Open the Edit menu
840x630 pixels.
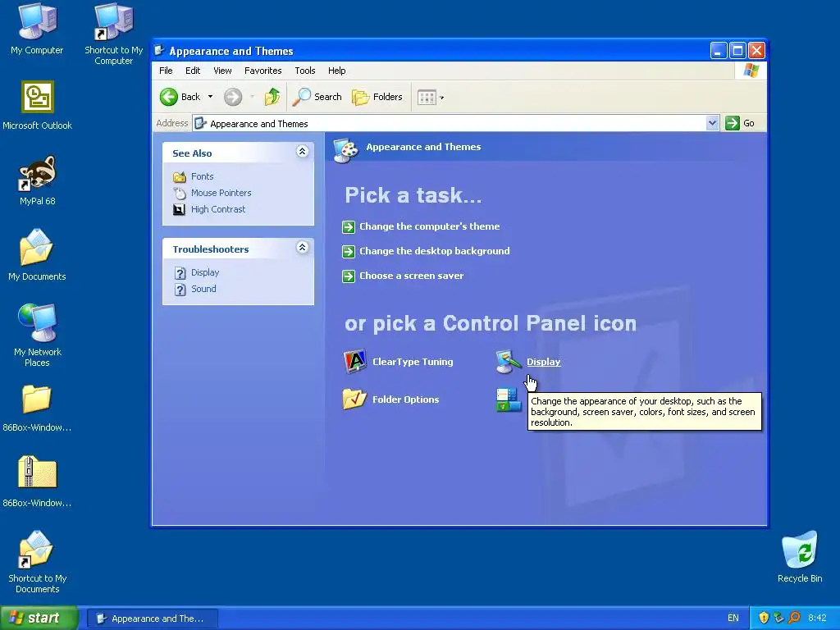coord(193,71)
